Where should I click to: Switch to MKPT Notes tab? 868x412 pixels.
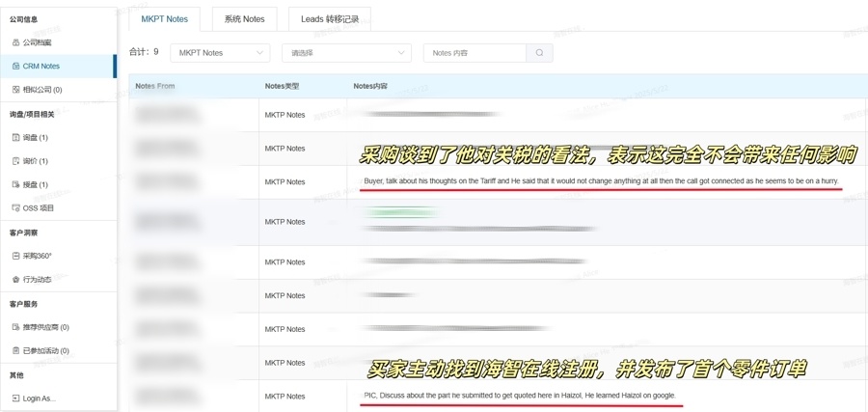click(x=164, y=19)
